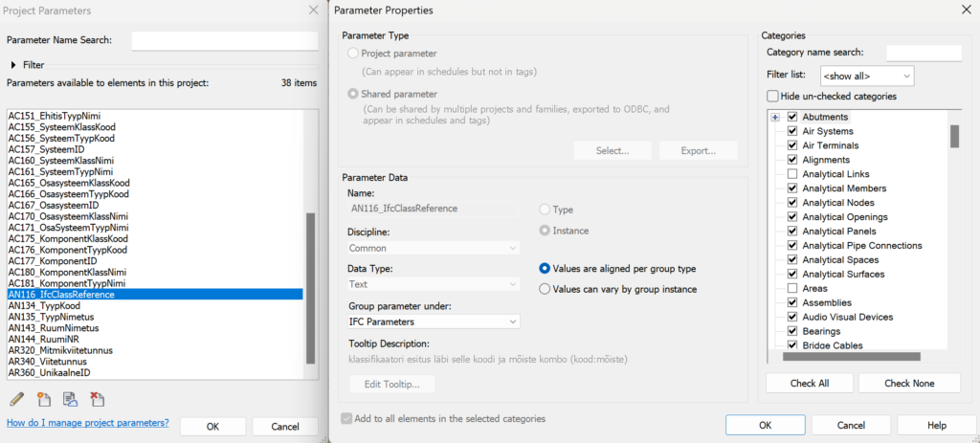Click the parameter properties page icon
This screenshot has width=980, height=443.
tap(69, 399)
